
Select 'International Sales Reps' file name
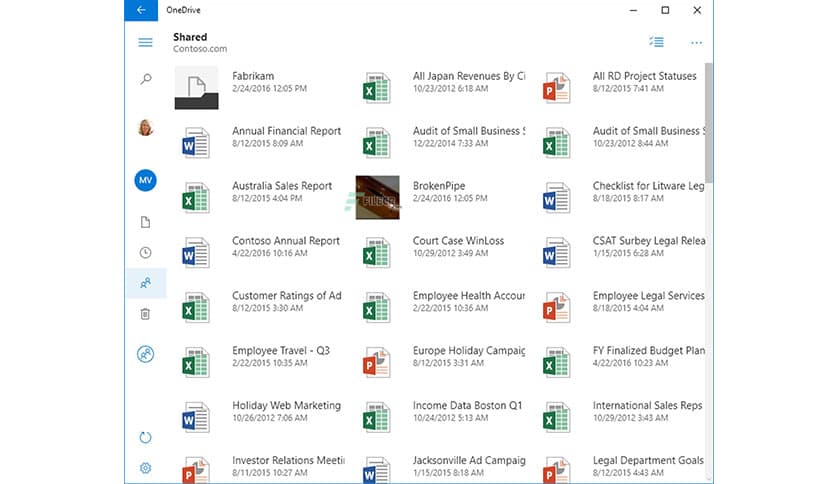click(648, 406)
